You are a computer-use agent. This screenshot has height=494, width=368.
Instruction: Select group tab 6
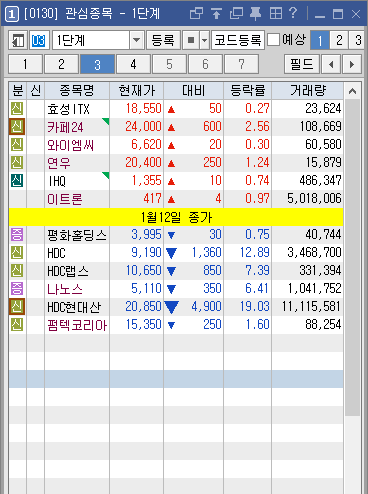[205, 64]
